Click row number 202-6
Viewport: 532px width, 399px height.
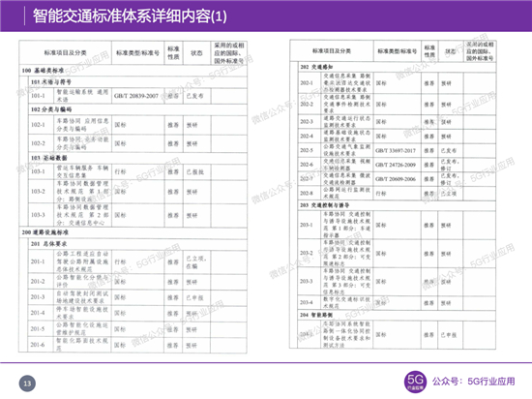coord(307,165)
